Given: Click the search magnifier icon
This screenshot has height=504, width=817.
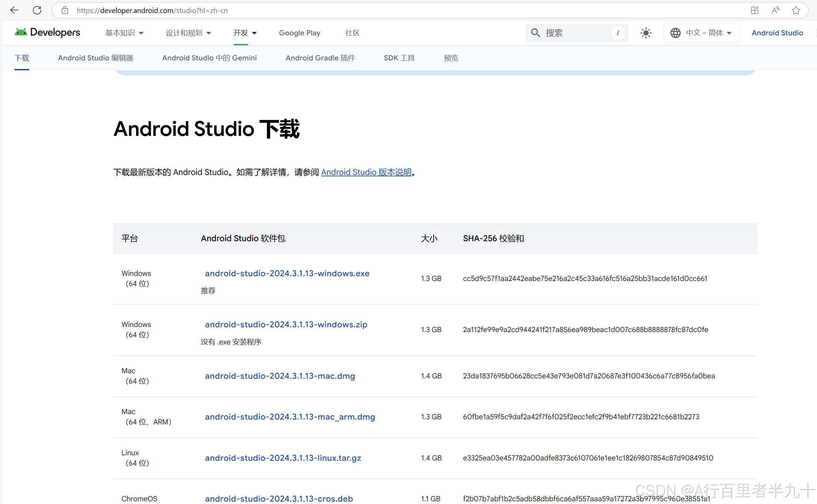Looking at the screenshot, I should pos(535,33).
